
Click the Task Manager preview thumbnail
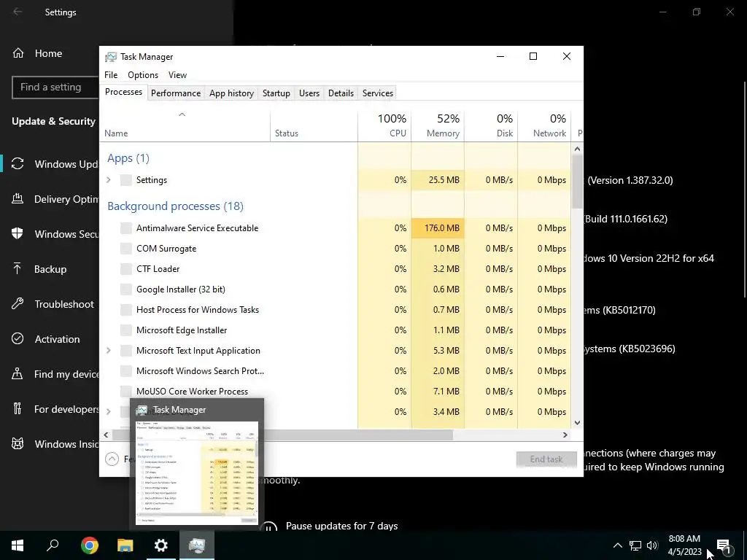pyautogui.click(x=197, y=472)
